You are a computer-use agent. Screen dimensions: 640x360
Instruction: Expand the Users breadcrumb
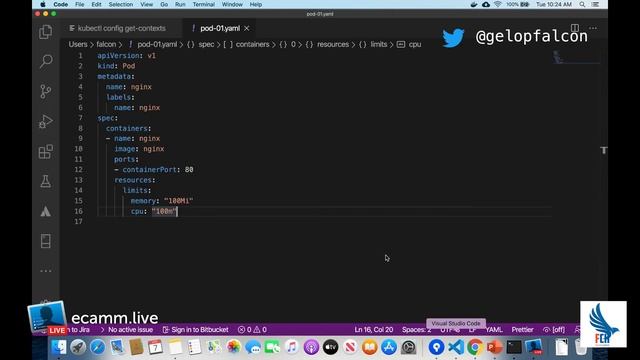[x=78, y=44]
